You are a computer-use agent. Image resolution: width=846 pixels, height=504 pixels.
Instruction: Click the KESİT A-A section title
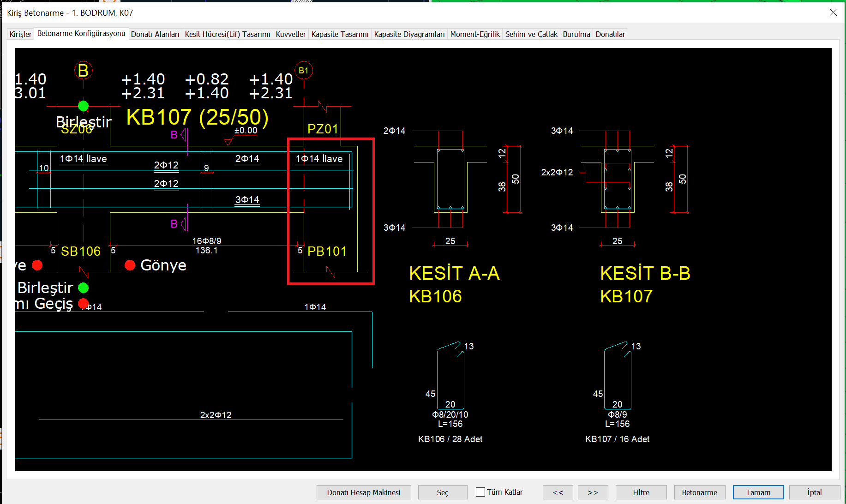pos(454,274)
